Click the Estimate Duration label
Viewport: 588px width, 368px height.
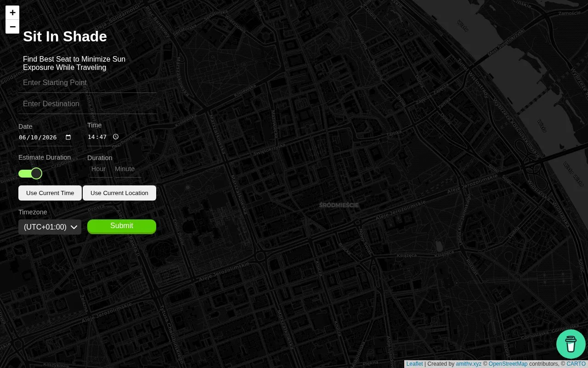coord(45,157)
